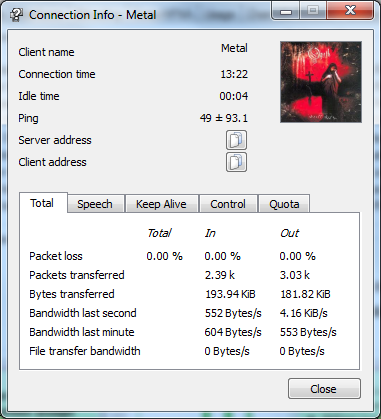
Task: Click the Close button
Action: click(324, 389)
